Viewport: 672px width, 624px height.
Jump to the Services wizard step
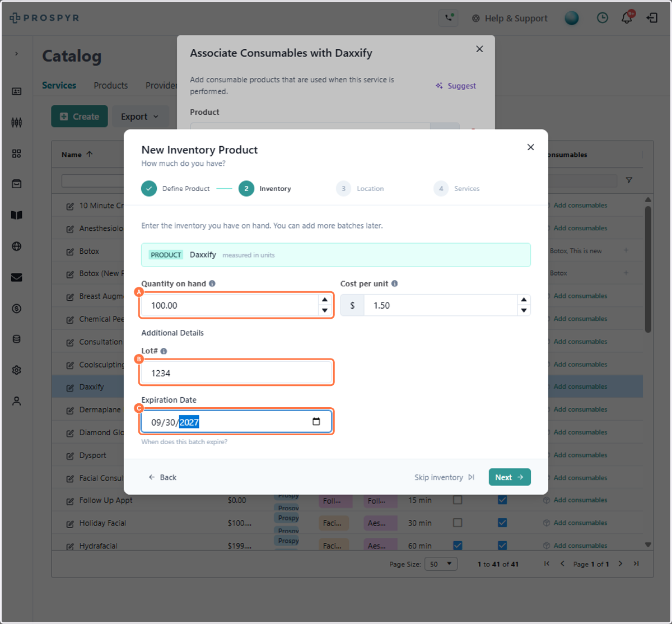[457, 189]
